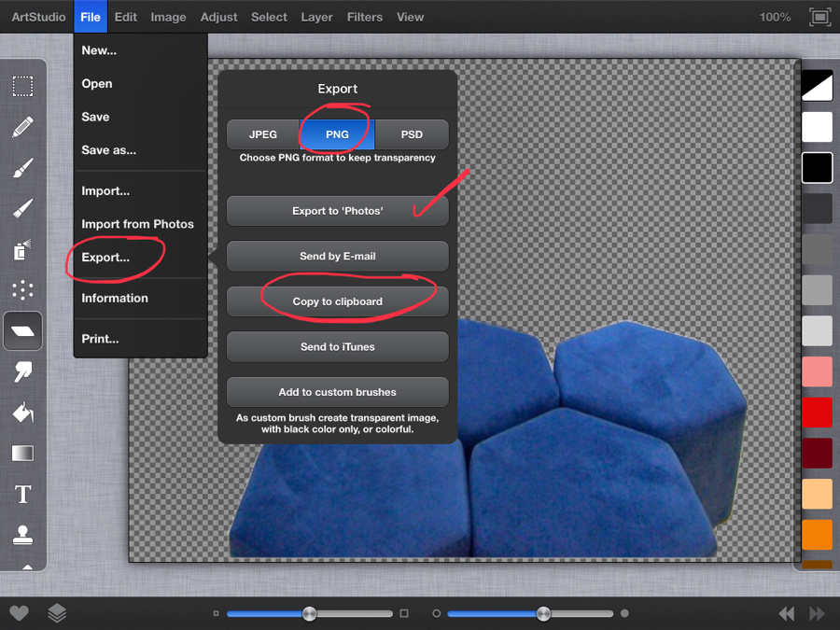Screen dimensions: 840x630
Task: Open the View menu
Action: (411, 17)
